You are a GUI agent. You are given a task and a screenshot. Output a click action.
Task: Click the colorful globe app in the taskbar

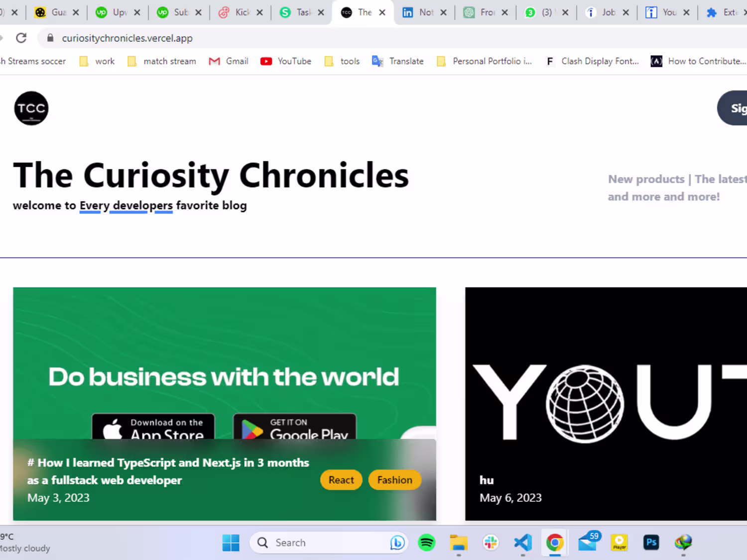(x=683, y=542)
